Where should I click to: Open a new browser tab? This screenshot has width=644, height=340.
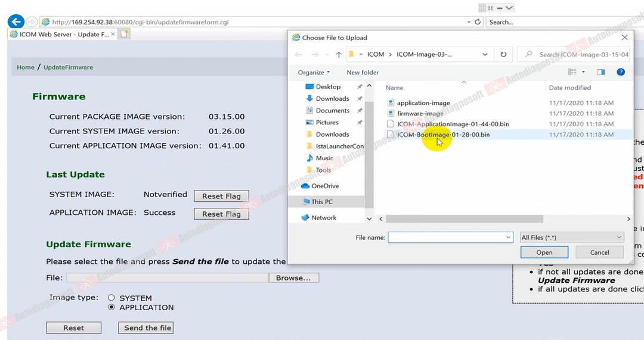click(125, 34)
